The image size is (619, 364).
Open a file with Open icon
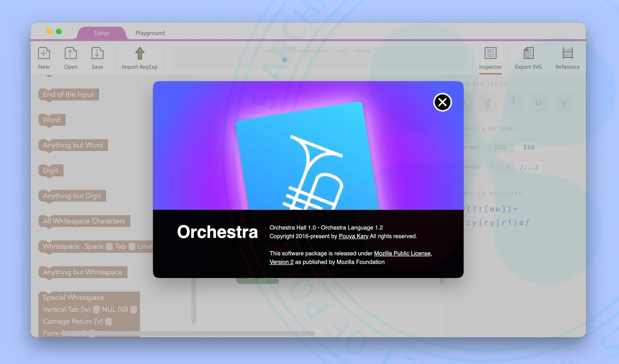(x=70, y=53)
